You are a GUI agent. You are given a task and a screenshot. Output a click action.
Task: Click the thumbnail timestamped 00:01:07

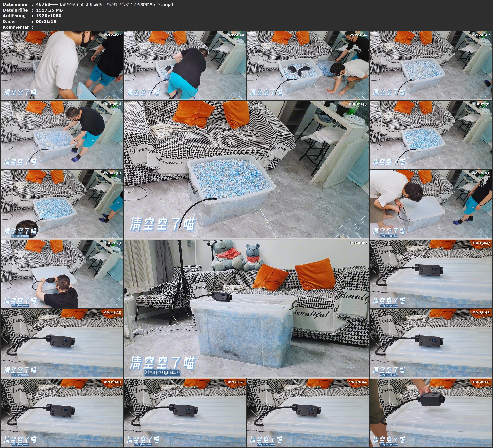(62, 65)
